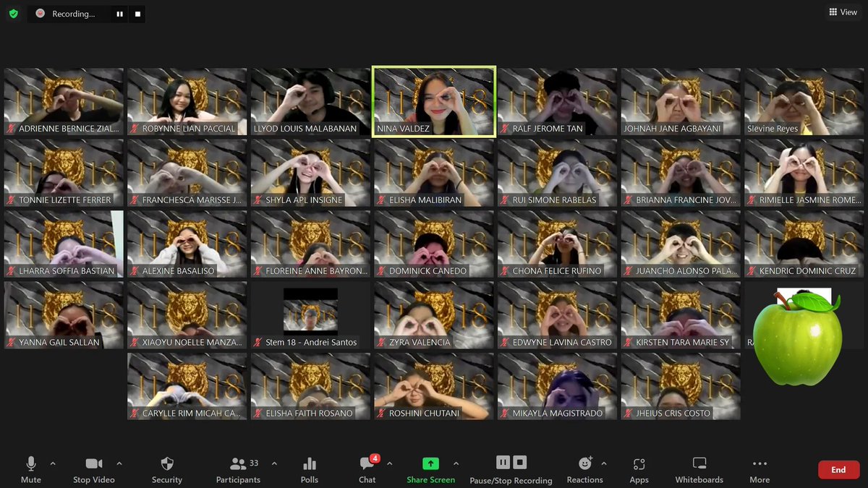This screenshot has height=488, width=868.
Task: Click the name label 'Slevine Reyes'
Action: [x=773, y=129]
